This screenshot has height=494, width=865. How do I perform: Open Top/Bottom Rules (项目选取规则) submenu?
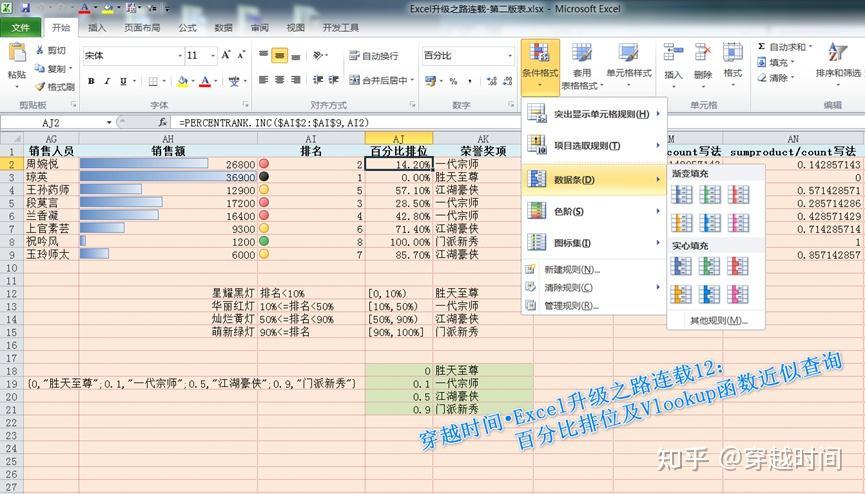click(x=594, y=146)
